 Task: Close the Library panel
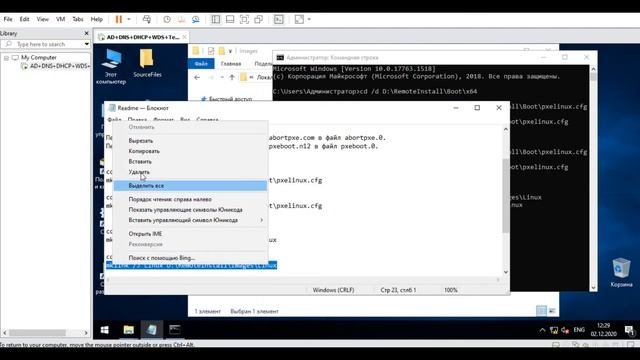coord(86,33)
